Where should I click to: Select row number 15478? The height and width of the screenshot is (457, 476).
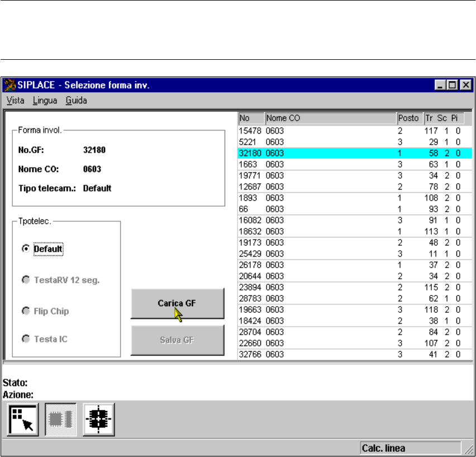355,131
